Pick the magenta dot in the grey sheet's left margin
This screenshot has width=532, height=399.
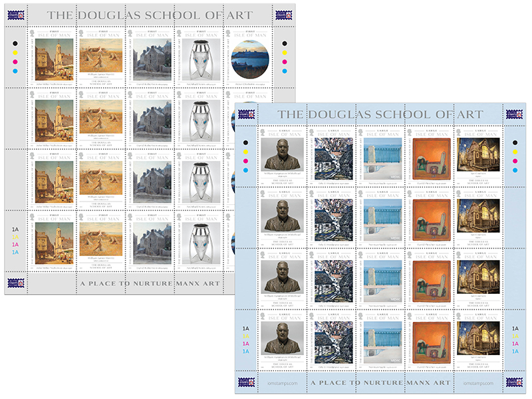15,62
